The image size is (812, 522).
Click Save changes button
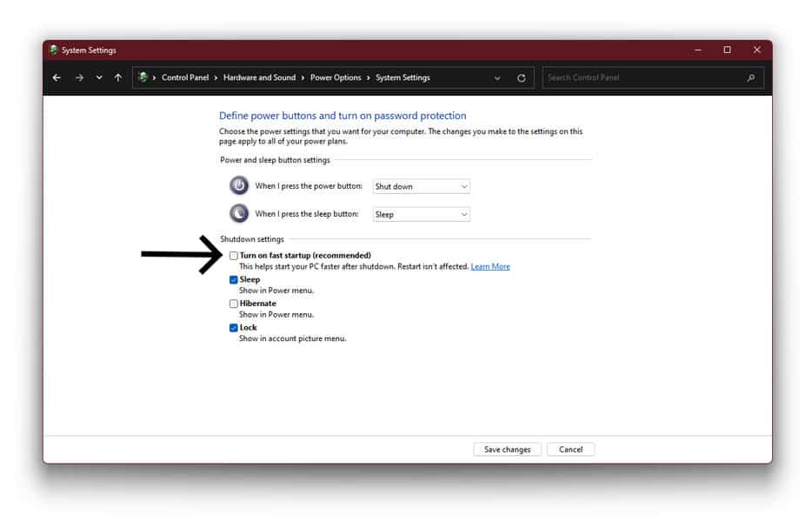click(507, 450)
